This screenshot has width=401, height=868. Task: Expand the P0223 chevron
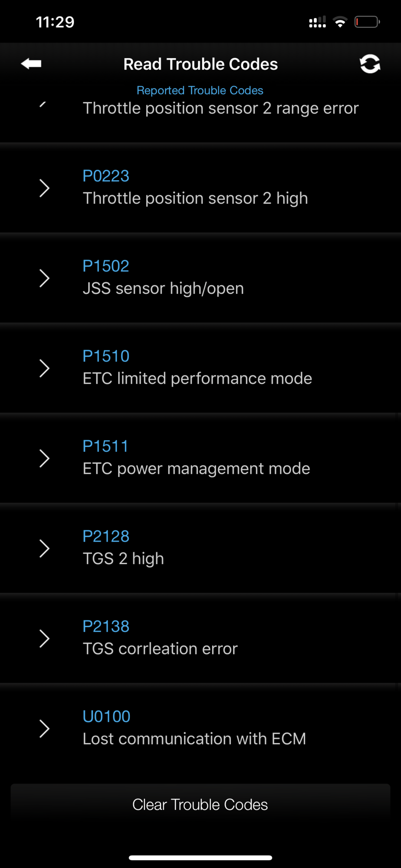point(44,188)
